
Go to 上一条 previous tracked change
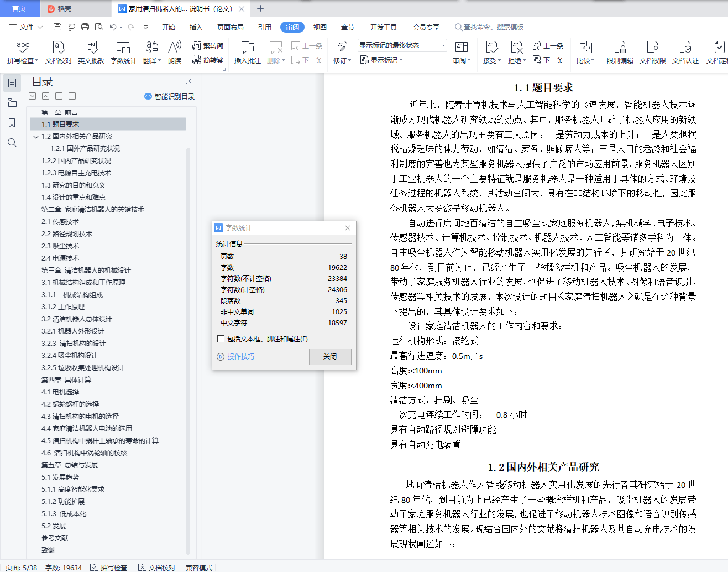(548, 46)
